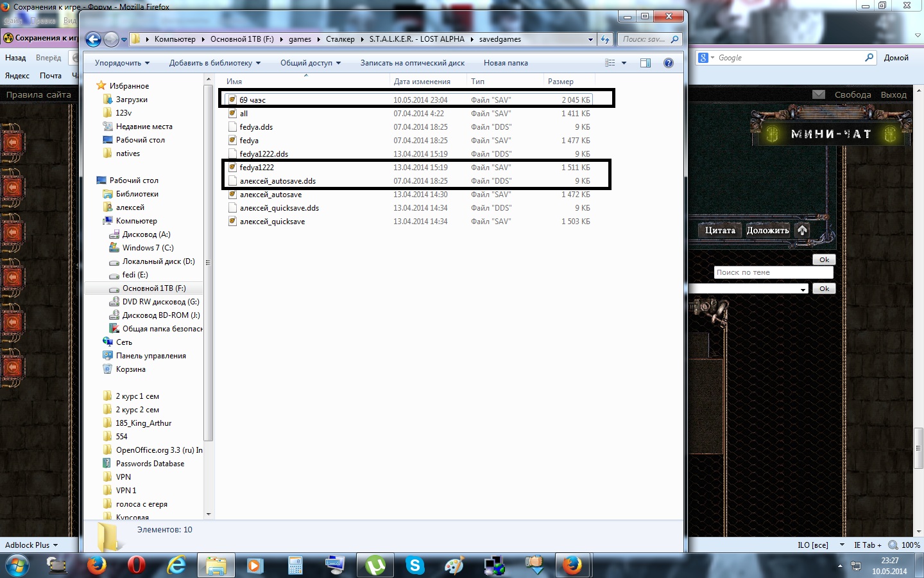Open Explorer's recent locations history arrow
924x578 pixels.
pyautogui.click(x=124, y=40)
